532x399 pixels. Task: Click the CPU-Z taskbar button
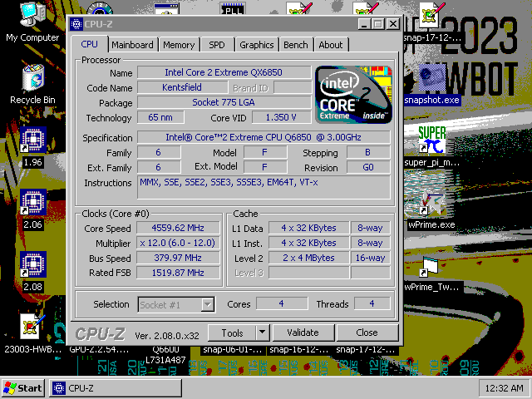(x=116, y=388)
